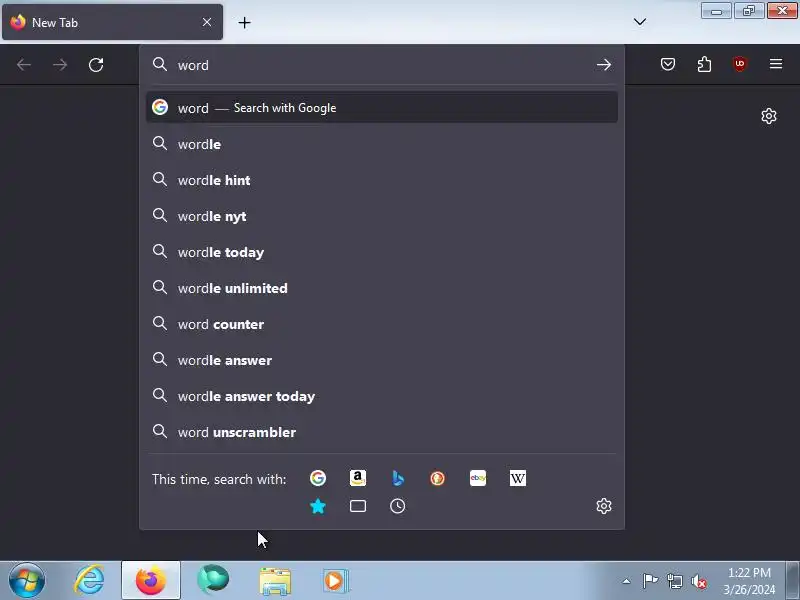800x600 pixels.
Task: Open the Firefox hamburger application menu
Action: pos(776,64)
